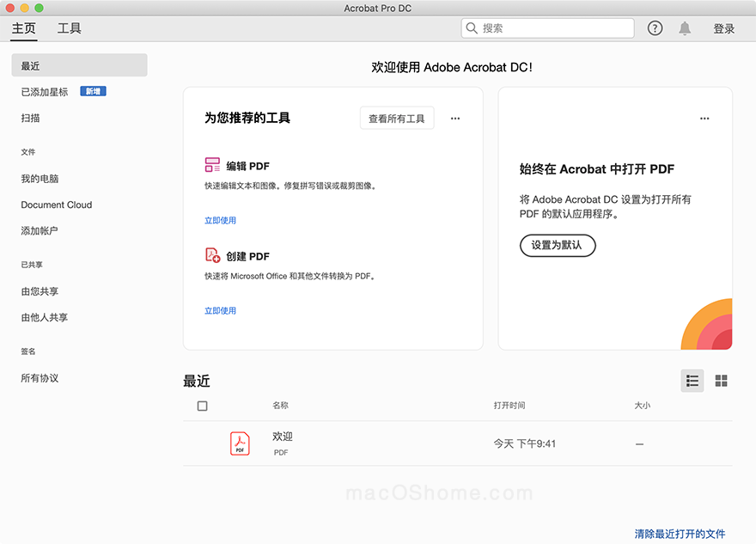Viewport: 756px width, 544px height.
Task: Open 扫描 in the sidebar
Action: [30, 118]
